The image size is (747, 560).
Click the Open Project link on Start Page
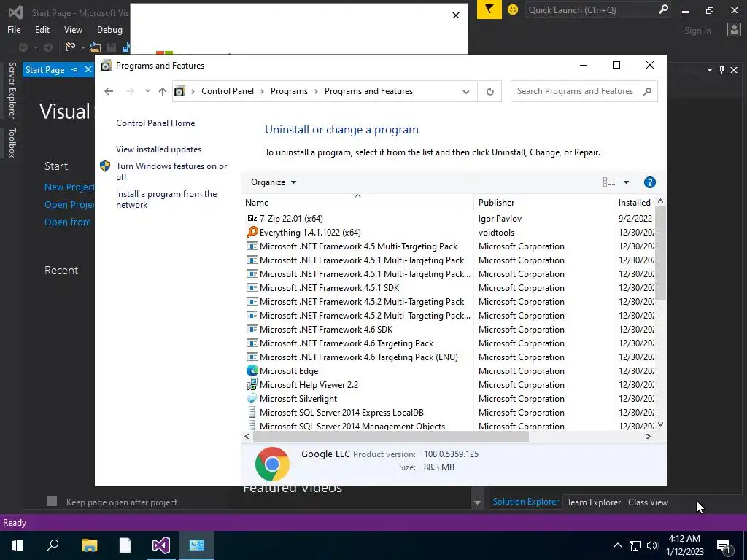69,204
